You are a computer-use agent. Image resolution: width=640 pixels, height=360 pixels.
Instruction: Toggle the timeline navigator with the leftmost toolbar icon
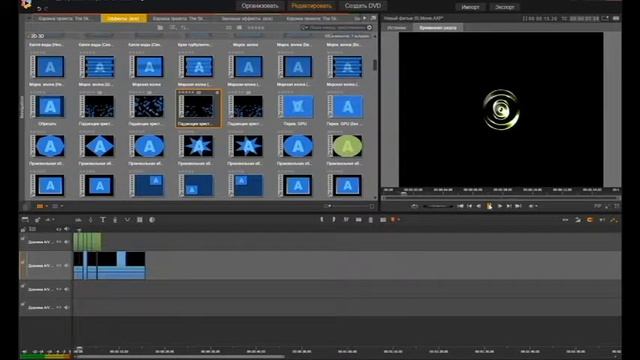pyautogui.click(x=25, y=220)
